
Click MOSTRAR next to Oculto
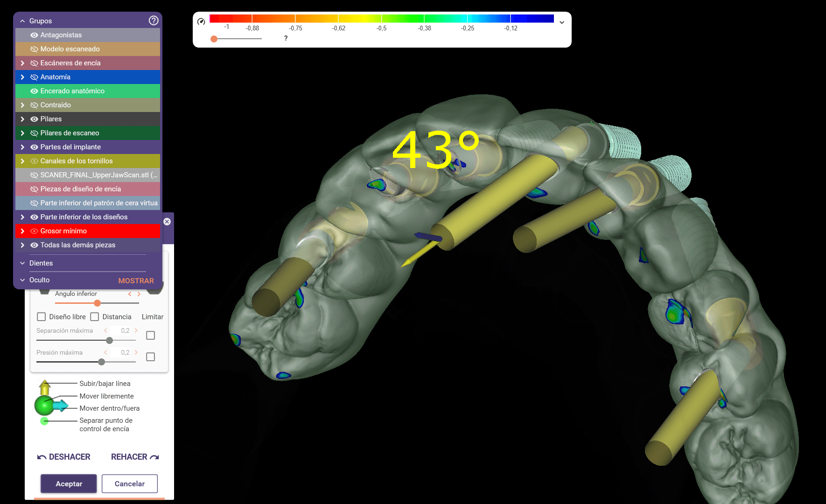coord(136,281)
